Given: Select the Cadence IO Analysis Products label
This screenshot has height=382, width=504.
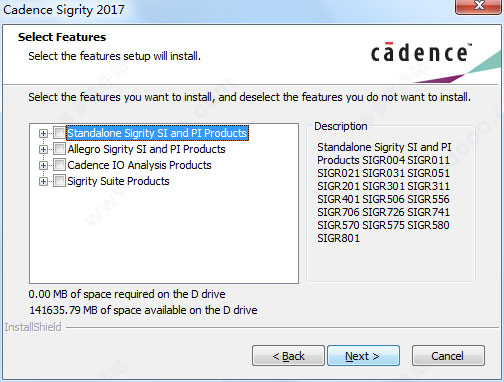Looking at the screenshot, I should 139,165.
